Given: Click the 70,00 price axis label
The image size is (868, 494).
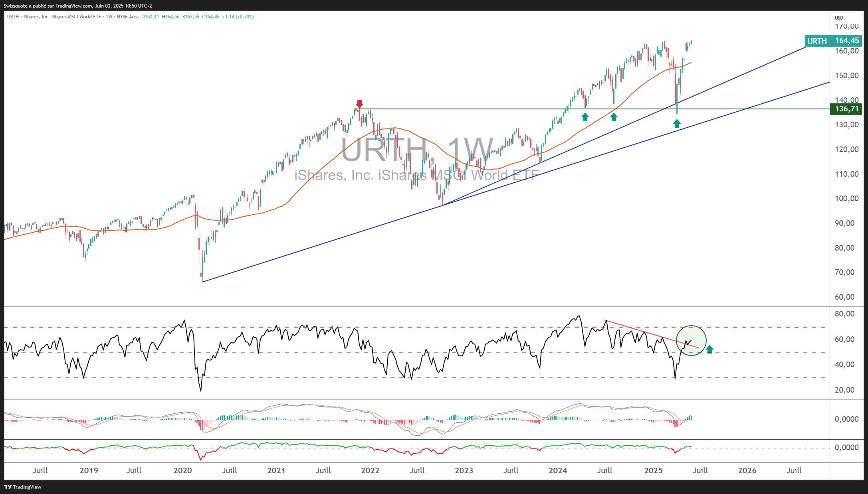Looking at the screenshot, I should [845, 273].
